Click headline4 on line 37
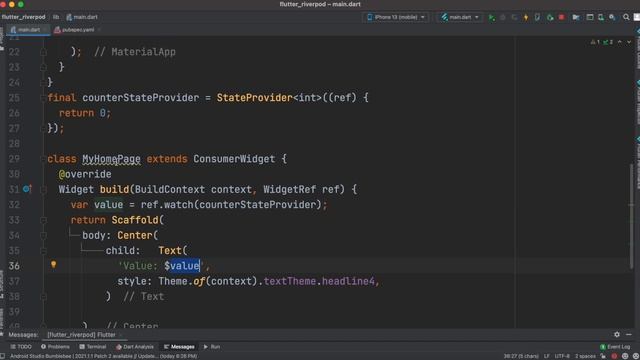Image resolution: width=640 pixels, height=360 pixels. pos(348,281)
